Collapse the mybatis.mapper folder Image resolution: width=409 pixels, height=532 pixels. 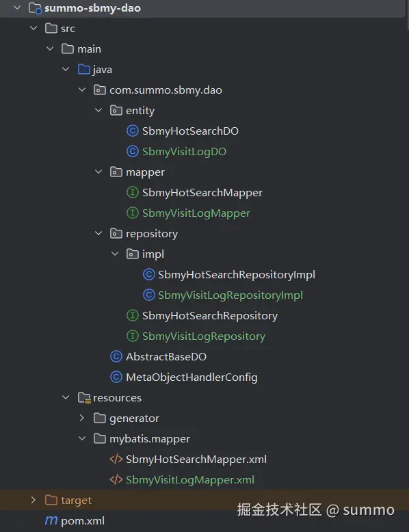click(82, 438)
